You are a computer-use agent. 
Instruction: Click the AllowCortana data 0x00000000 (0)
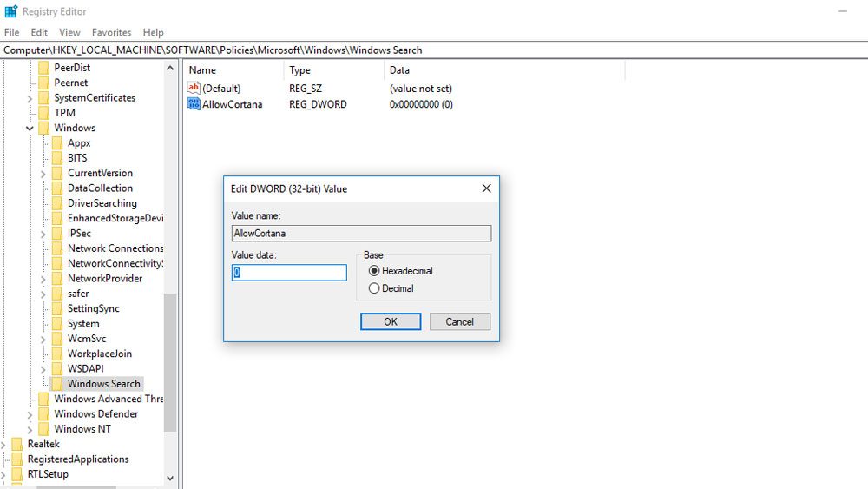coord(421,104)
